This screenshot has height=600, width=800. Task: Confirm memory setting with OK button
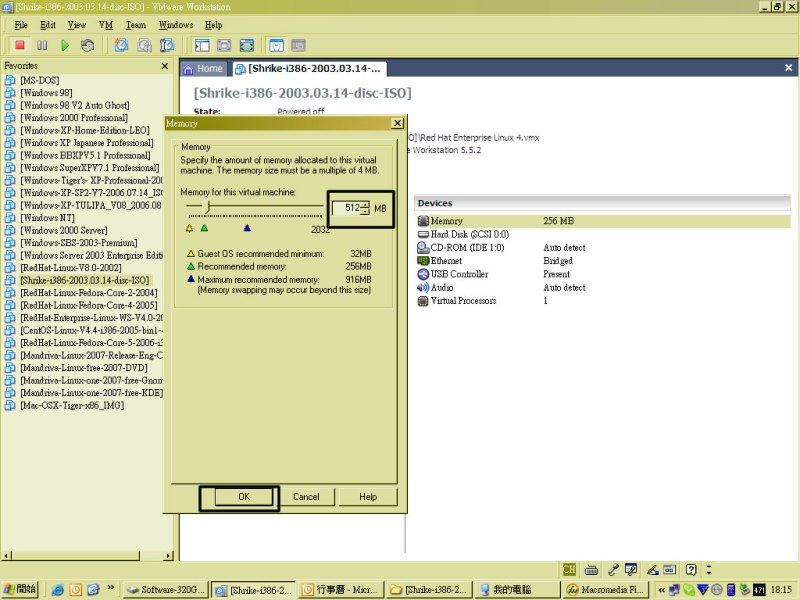(x=244, y=497)
